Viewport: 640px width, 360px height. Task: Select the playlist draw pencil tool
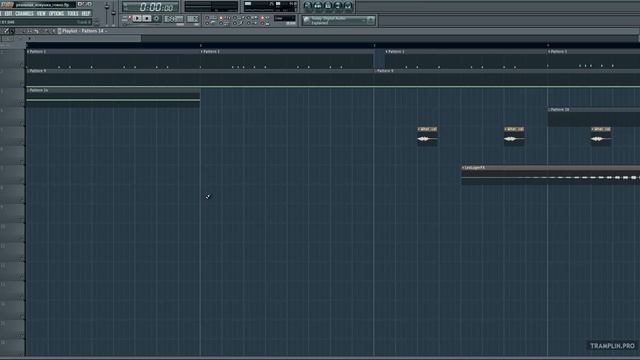click(x=6, y=31)
